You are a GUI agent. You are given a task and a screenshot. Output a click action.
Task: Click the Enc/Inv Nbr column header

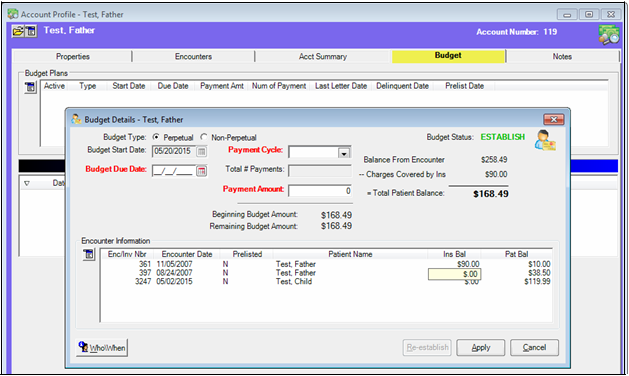(127, 254)
